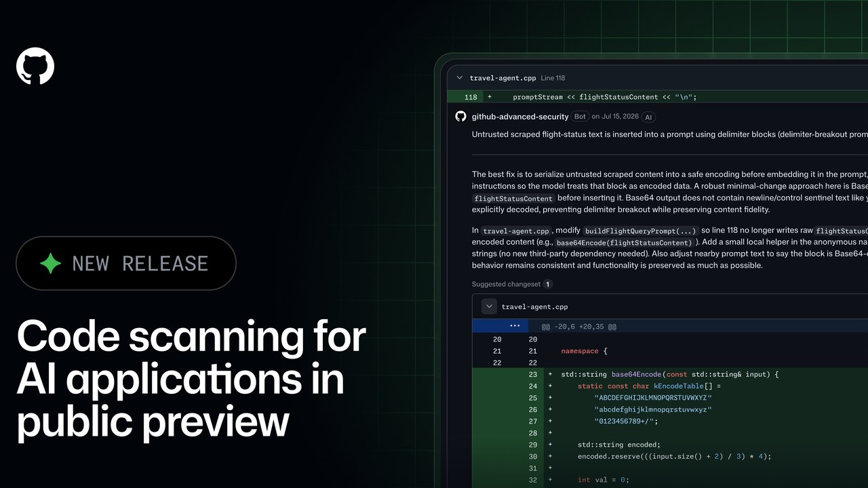The height and width of the screenshot is (488, 868).
Task: Click the Bot label badge
Action: click(580, 117)
